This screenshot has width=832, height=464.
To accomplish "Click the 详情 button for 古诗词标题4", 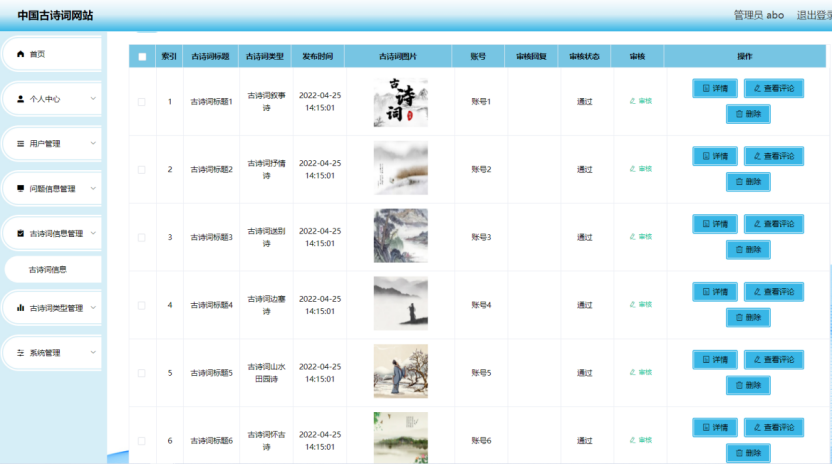I will point(715,291).
